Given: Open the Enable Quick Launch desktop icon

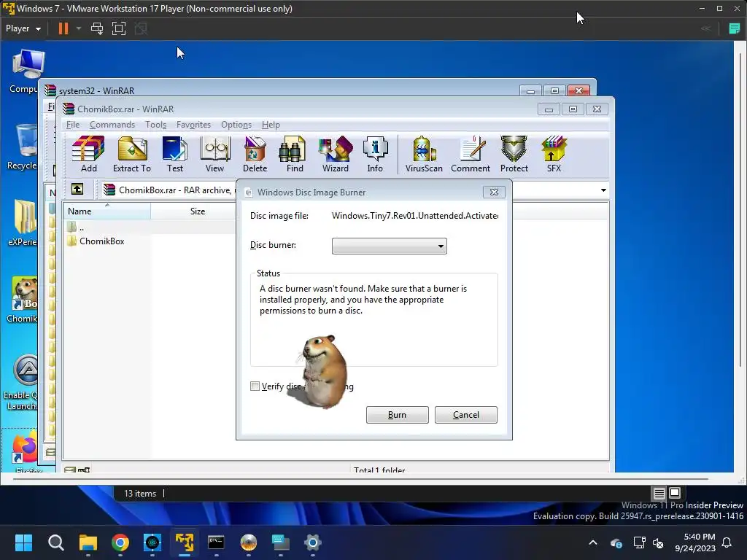Looking at the screenshot, I should [x=21, y=382].
